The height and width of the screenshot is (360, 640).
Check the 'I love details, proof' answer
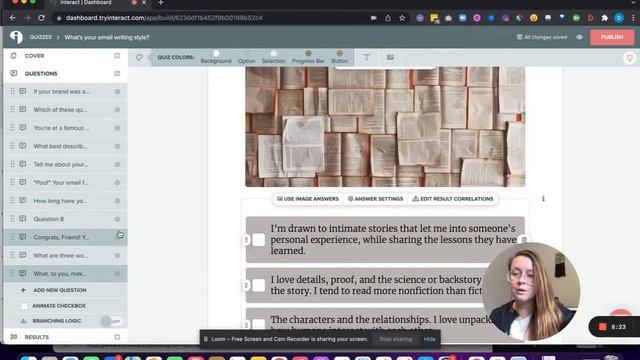[259, 285]
